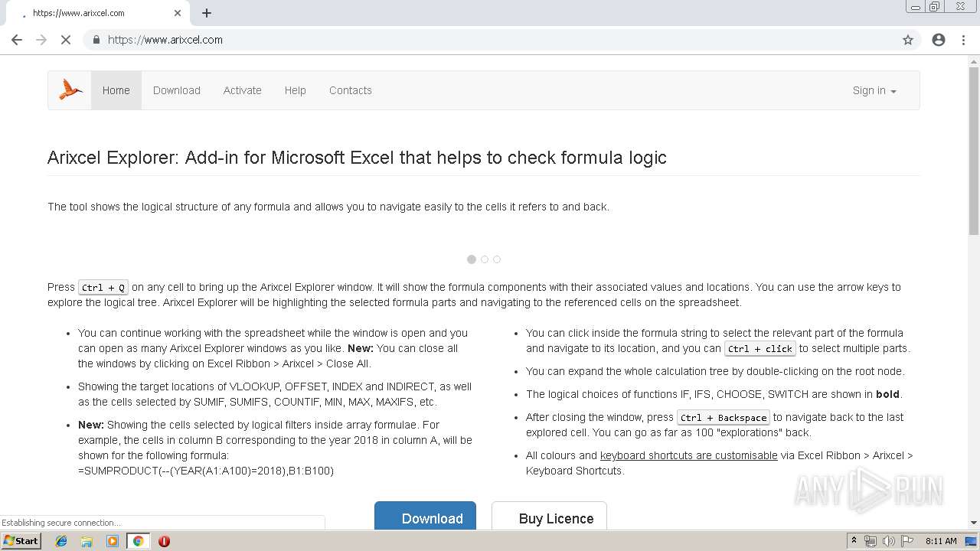Select Chrome icon in taskbar
The image size is (980, 551).
[x=138, y=541]
